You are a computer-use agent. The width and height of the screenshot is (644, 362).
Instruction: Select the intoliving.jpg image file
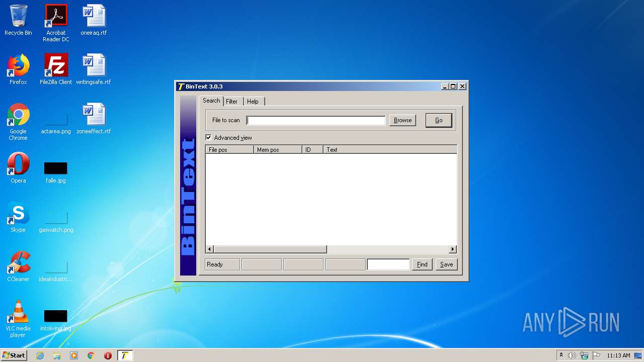click(56, 320)
